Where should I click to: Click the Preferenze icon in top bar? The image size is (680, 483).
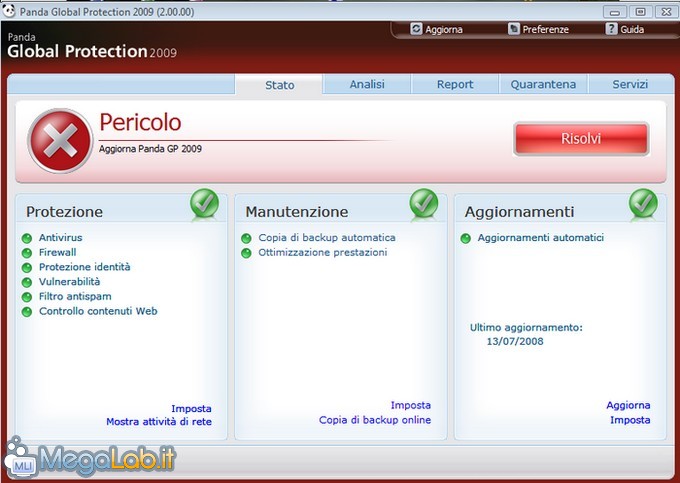click(514, 29)
